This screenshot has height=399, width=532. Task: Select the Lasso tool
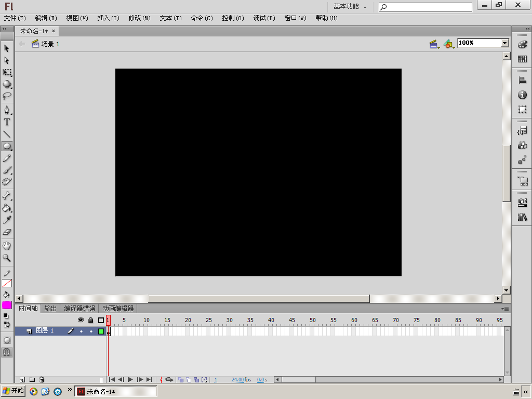(x=7, y=96)
